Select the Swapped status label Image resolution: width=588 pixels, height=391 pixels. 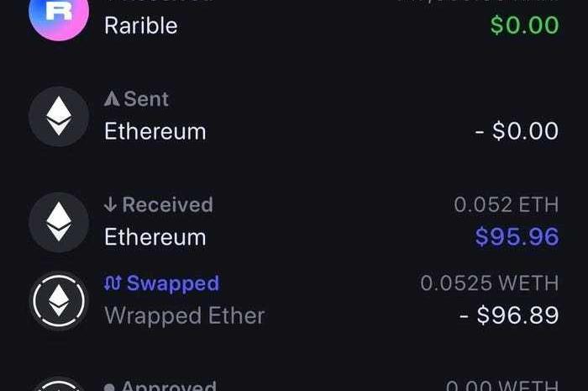(x=173, y=283)
